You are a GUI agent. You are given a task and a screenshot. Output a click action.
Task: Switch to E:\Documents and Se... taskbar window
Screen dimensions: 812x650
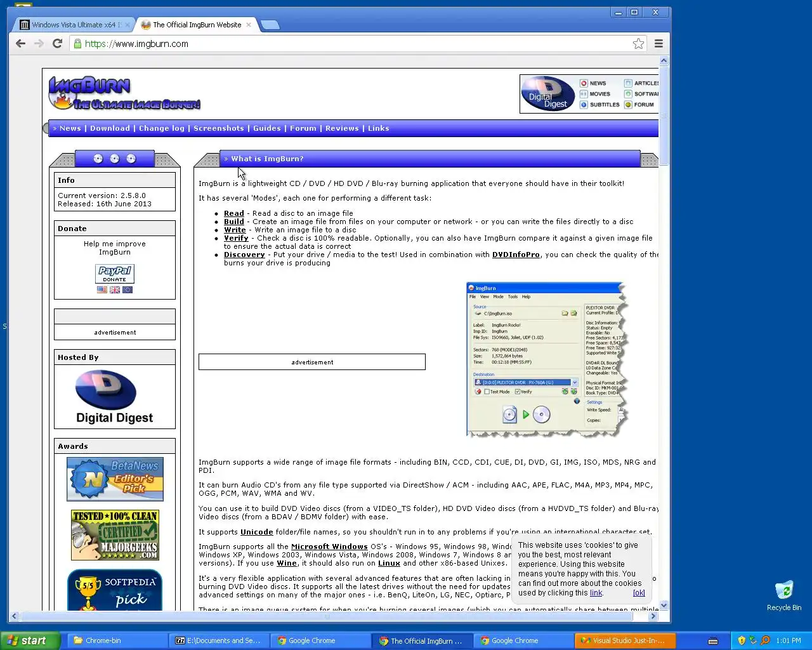(219, 640)
